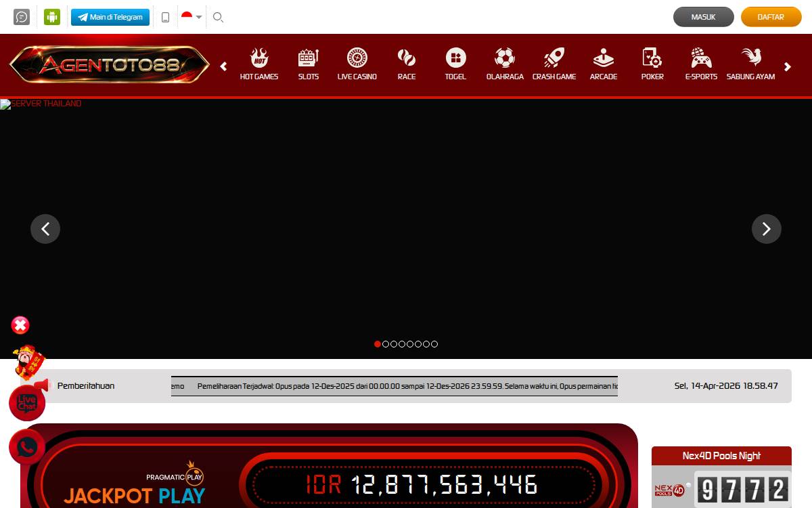Viewport: 812px width, 508px height.
Task: Click the floating mascot promo icon
Action: [x=28, y=363]
